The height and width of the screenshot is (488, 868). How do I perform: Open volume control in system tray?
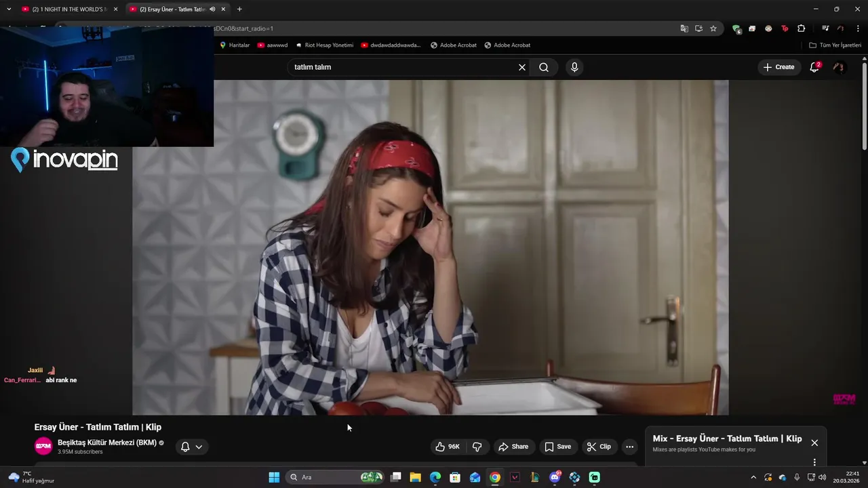[x=823, y=477]
